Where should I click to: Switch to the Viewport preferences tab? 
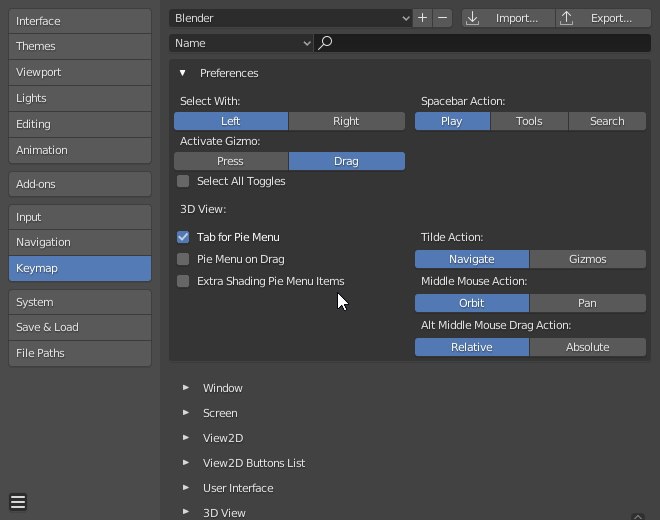(80, 72)
